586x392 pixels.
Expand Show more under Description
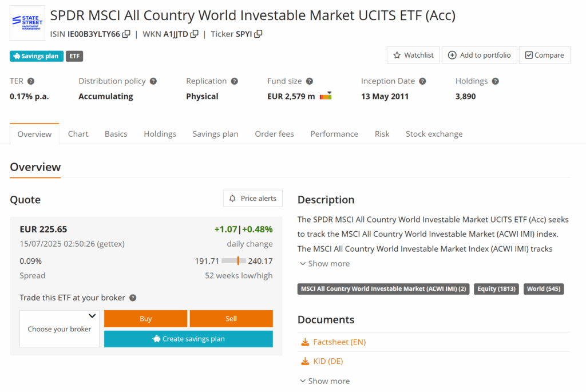click(x=324, y=264)
